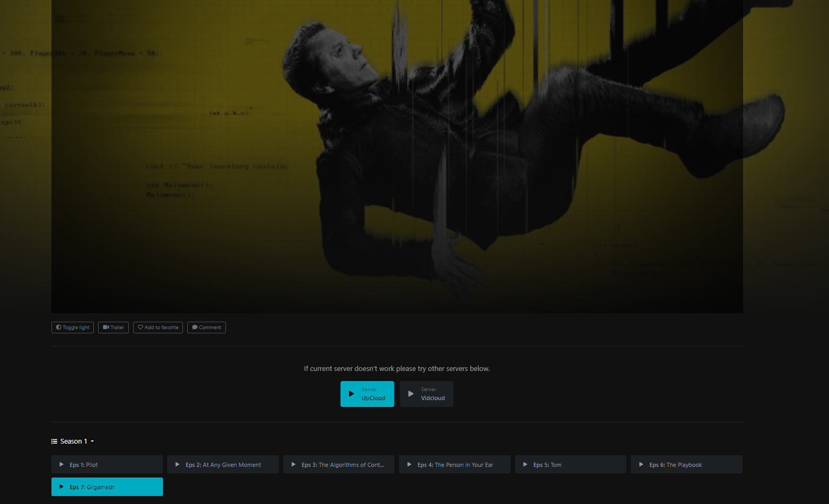Image resolution: width=829 pixels, height=504 pixels.
Task: Play Eps 1: Pilot
Action: (x=107, y=465)
